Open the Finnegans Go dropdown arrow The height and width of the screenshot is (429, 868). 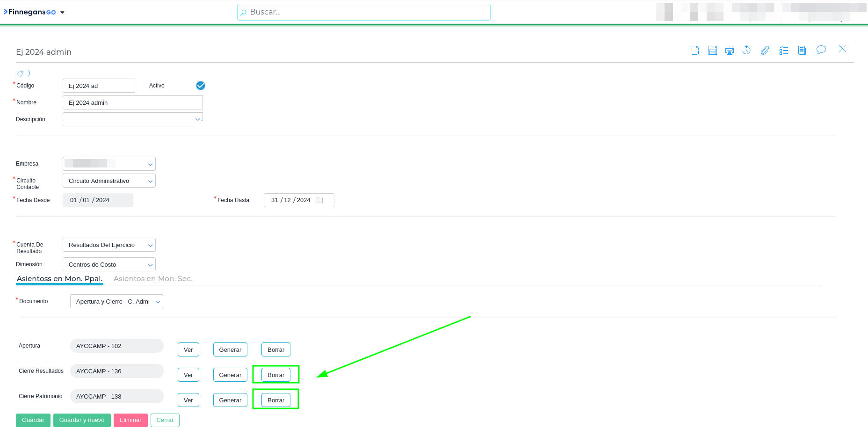(x=62, y=13)
